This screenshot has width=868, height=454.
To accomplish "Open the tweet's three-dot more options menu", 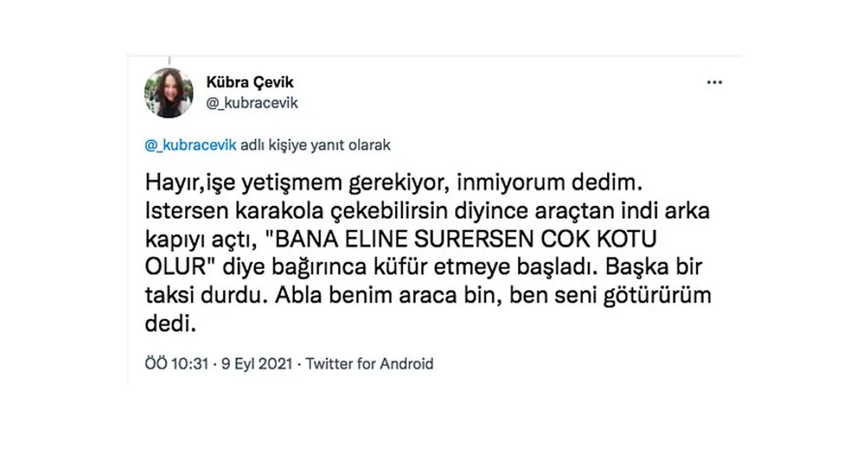I will point(715,82).
